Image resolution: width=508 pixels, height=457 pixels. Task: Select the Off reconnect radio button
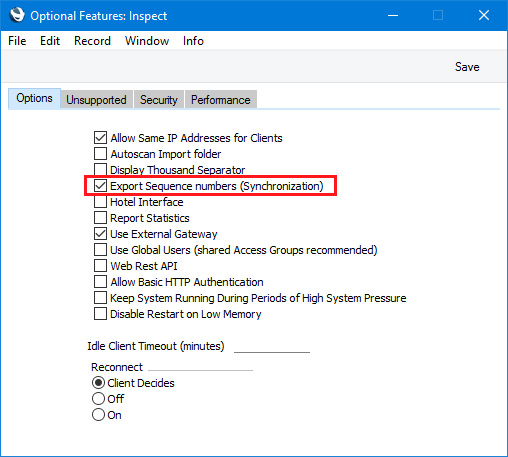[98, 399]
